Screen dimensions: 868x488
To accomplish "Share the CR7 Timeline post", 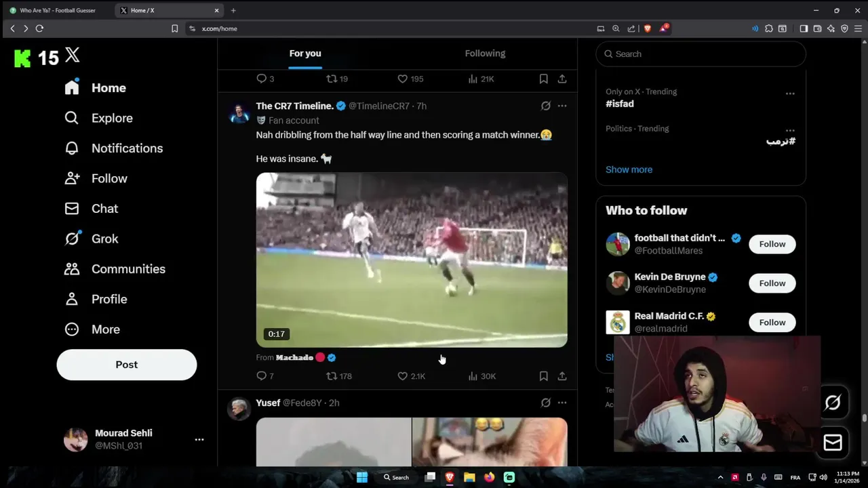I will (x=562, y=376).
